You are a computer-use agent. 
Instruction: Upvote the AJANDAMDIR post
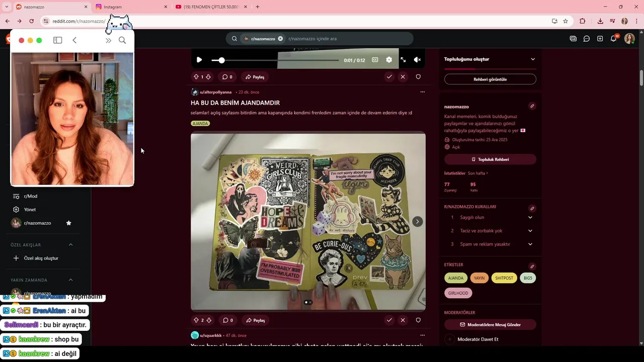pyautogui.click(x=196, y=320)
